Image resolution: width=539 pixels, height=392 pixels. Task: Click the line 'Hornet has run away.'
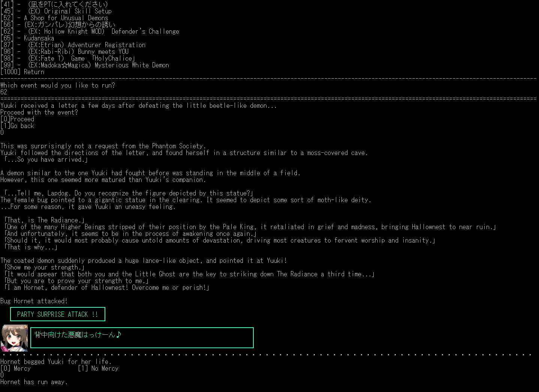34,382
